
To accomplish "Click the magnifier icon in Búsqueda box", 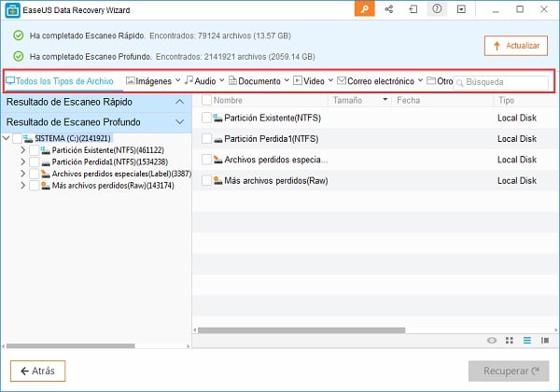I will pos(459,83).
